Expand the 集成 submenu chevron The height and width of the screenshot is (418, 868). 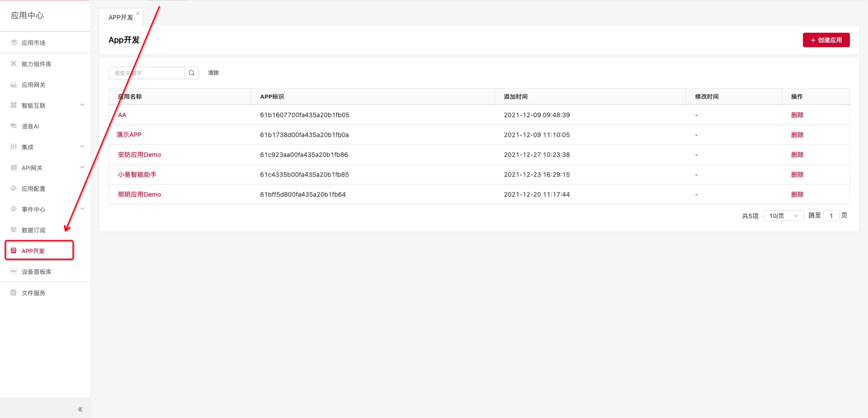82,146
